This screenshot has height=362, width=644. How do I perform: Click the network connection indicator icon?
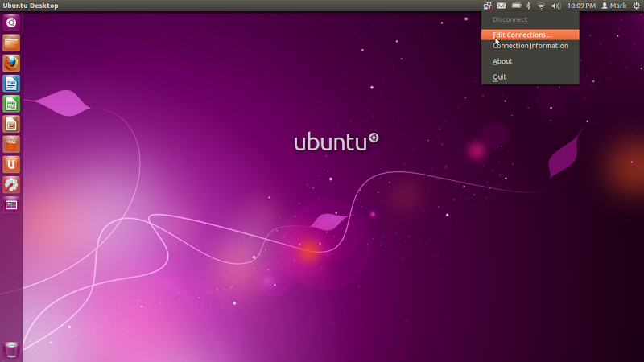(488, 6)
